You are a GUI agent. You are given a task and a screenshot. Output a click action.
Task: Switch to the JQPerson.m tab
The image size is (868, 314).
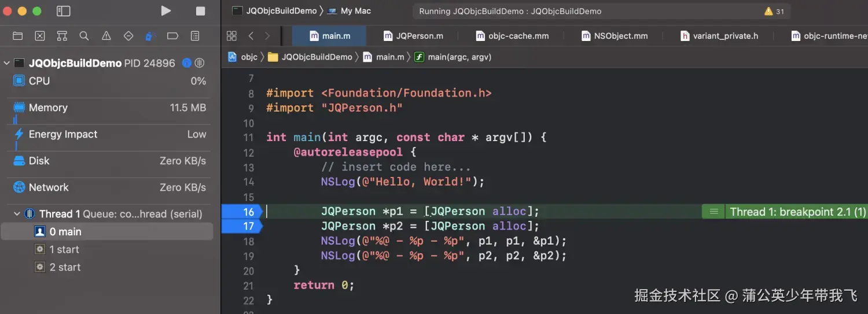click(413, 36)
